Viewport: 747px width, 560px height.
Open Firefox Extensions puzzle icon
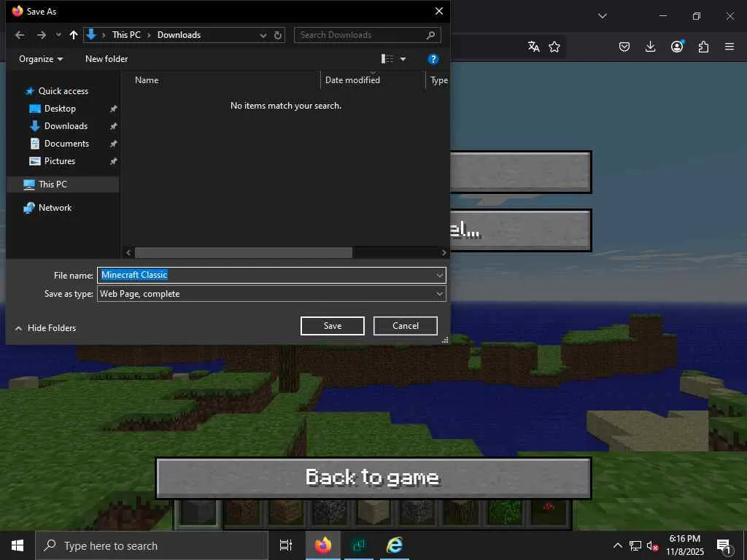703,47
